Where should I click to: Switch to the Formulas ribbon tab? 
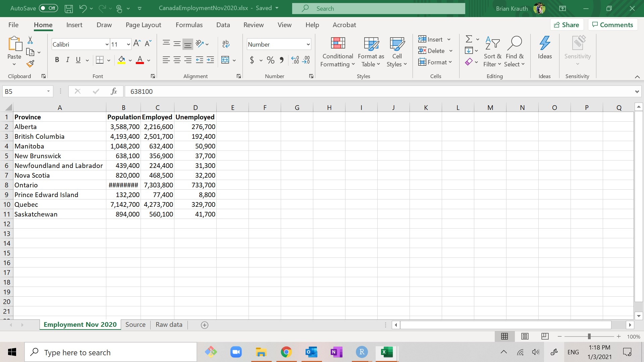tap(189, 24)
